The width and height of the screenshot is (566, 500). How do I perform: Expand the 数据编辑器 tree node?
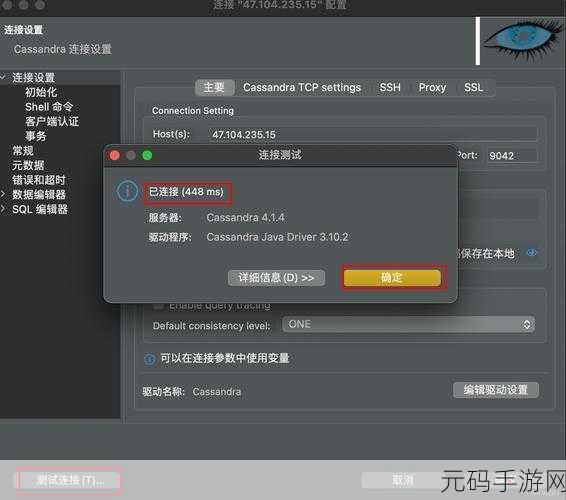(3, 195)
